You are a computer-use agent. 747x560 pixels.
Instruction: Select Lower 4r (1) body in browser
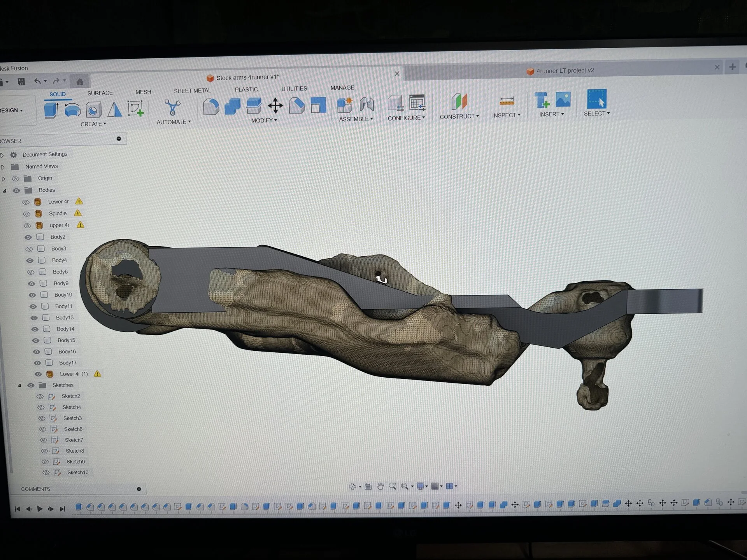(74, 374)
